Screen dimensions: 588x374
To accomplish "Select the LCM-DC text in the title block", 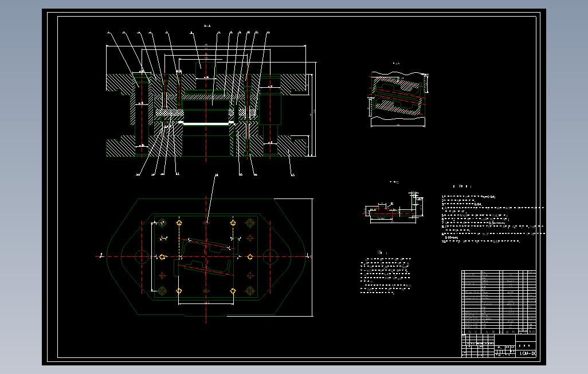I will [x=528, y=354].
